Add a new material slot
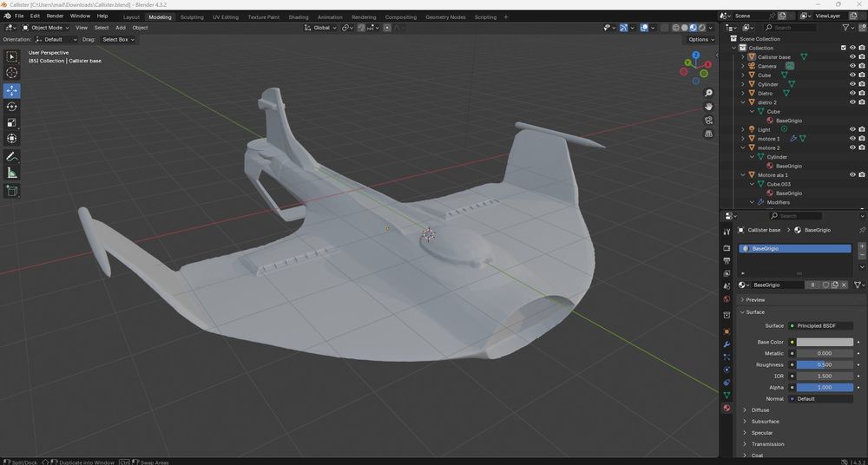This screenshot has height=465, width=868. 862,246
